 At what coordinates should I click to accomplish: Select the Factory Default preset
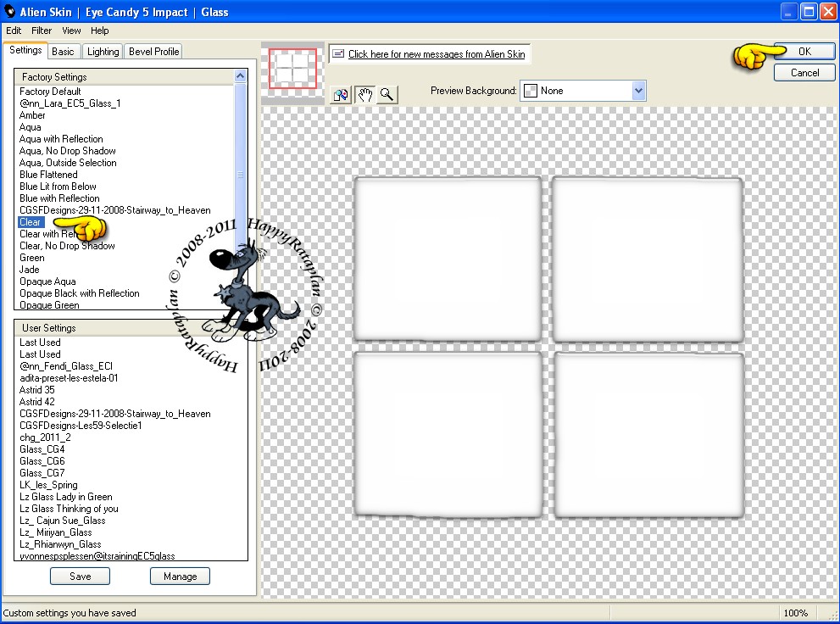50,92
